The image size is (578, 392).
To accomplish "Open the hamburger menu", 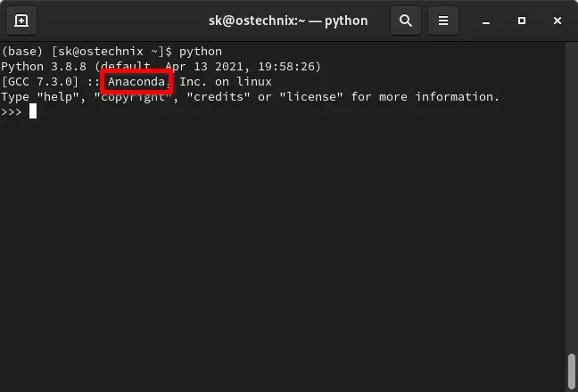I will [443, 20].
